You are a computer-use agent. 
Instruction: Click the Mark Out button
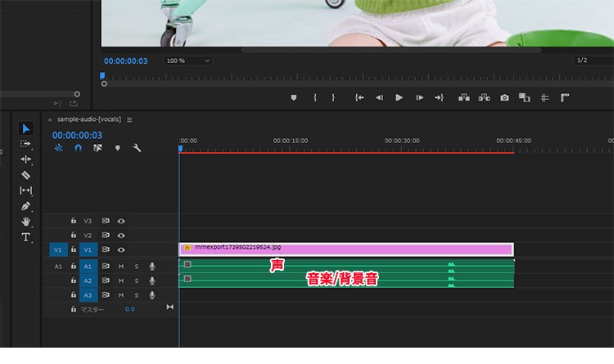(333, 98)
